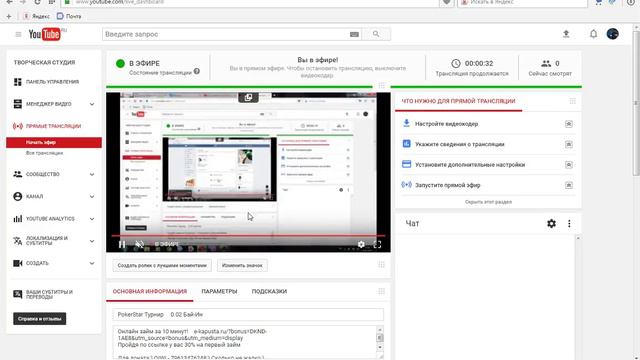The height and width of the screenshot is (360, 640).
Task: Click the download icon for Настройте видеокодер
Action: [x=407, y=123]
